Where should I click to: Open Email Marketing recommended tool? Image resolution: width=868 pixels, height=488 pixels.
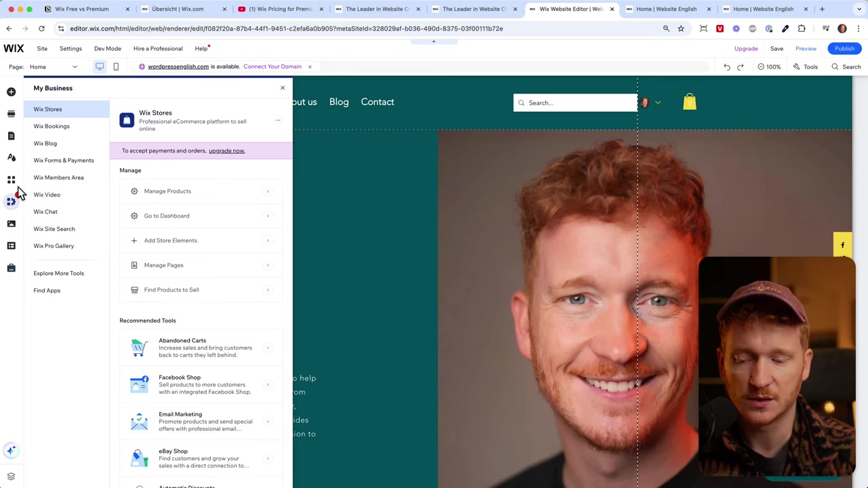coord(201,422)
